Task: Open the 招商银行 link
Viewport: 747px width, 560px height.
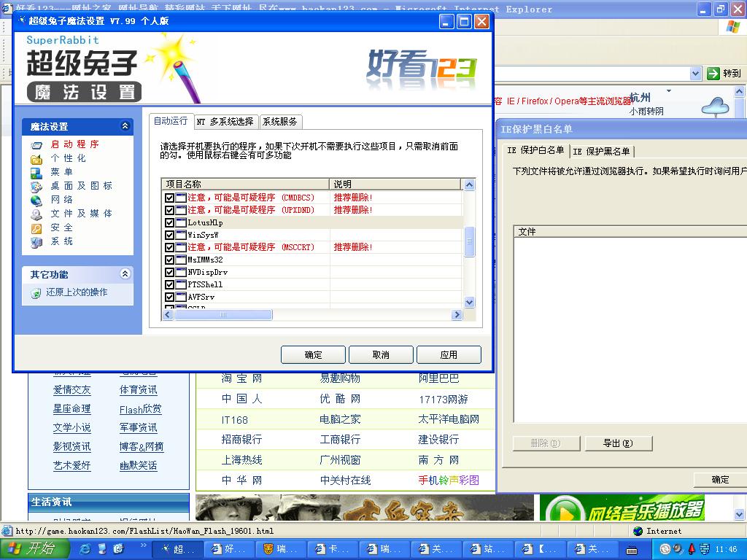Action: (x=241, y=440)
